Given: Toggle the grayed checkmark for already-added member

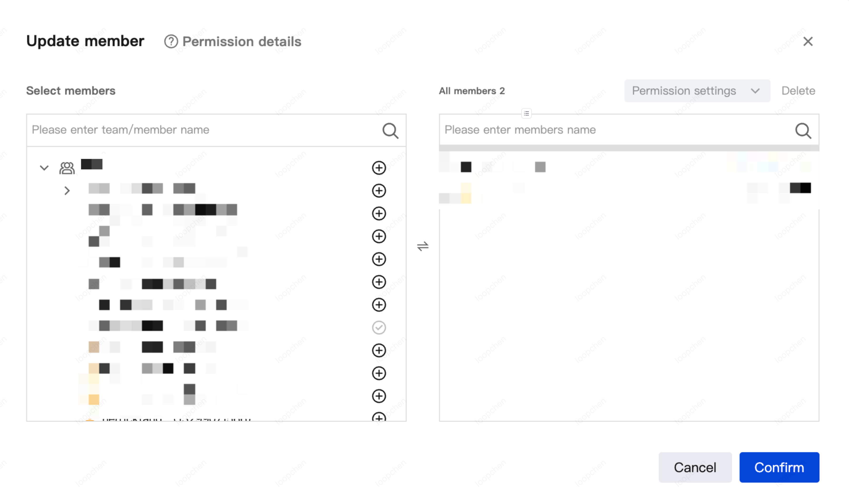Looking at the screenshot, I should coord(378,327).
